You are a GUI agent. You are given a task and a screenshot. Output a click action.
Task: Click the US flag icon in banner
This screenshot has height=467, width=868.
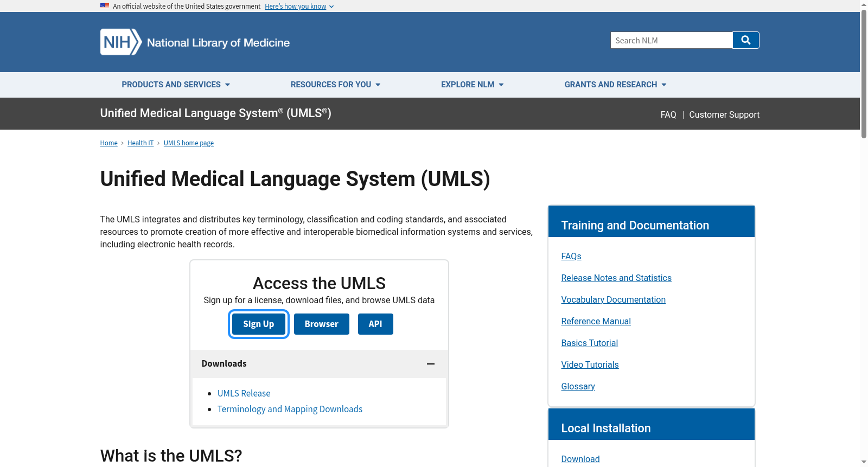click(105, 7)
